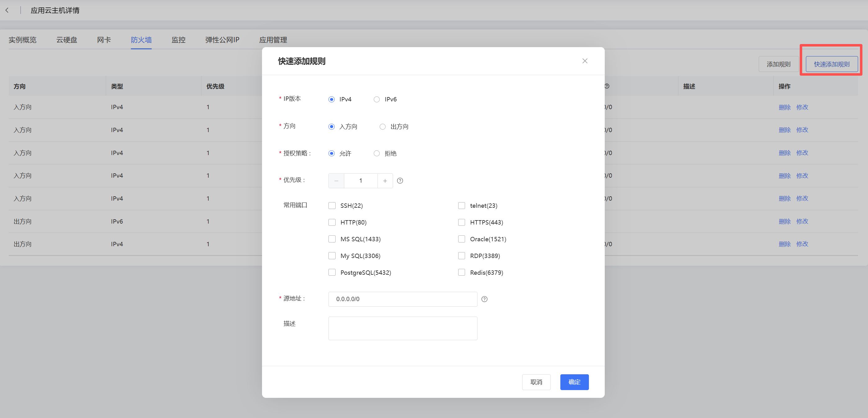The image size is (868, 418).
Task: Click the back arrow beside 应用云主机详情
Action: [x=7, y=11]
